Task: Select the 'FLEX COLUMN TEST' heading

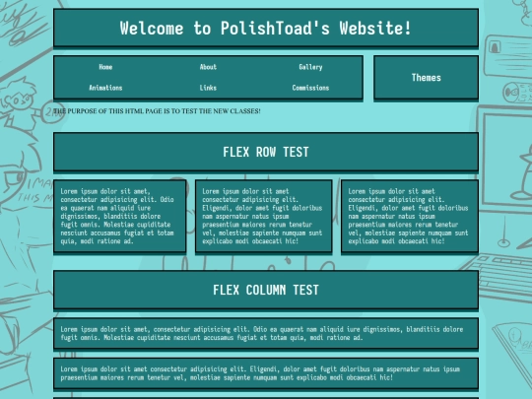Action: click(x=266, y=290)
